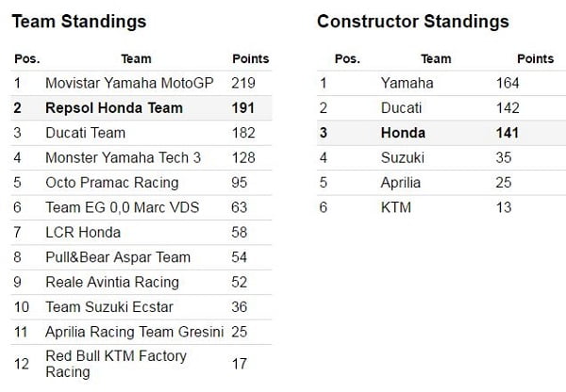Image resolution: width=566 pixels, height=392 pixels.
Task: Click the KTM constructor entry
Action: 395,207
